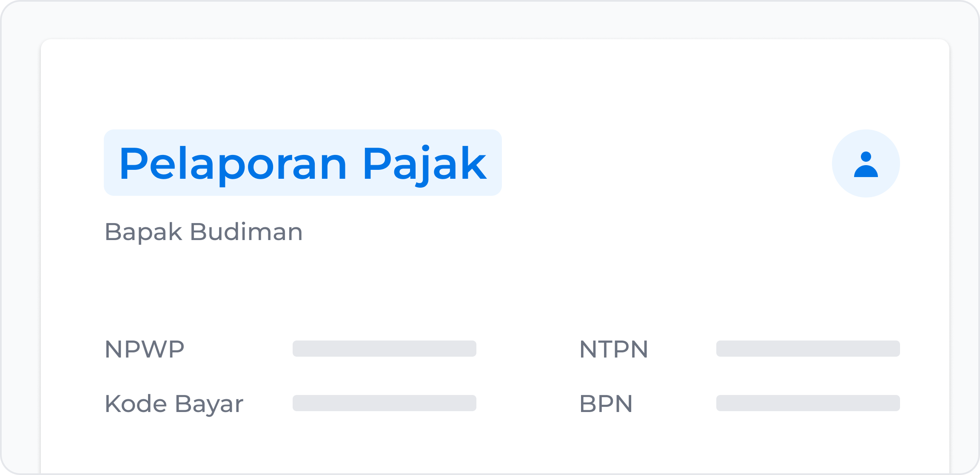Open the user profile avatar icon
Viewport: 980px width, 475px height.
point(866,163)
